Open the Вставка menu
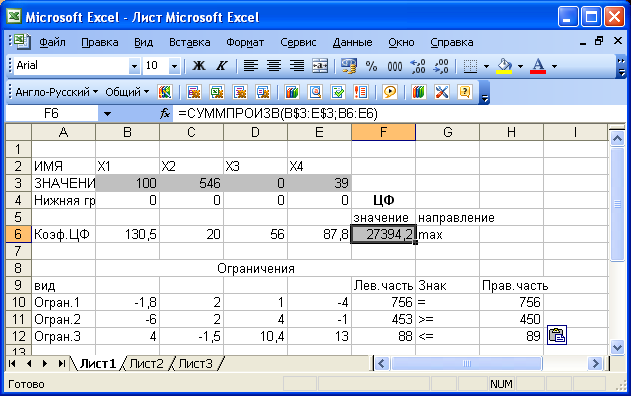 [x=190, y=42]
